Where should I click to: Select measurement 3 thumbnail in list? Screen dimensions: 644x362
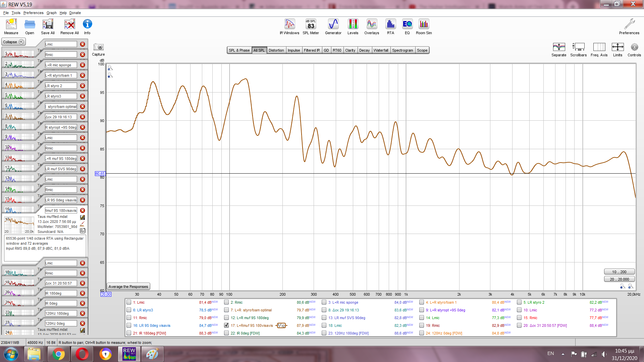[19, 75]
